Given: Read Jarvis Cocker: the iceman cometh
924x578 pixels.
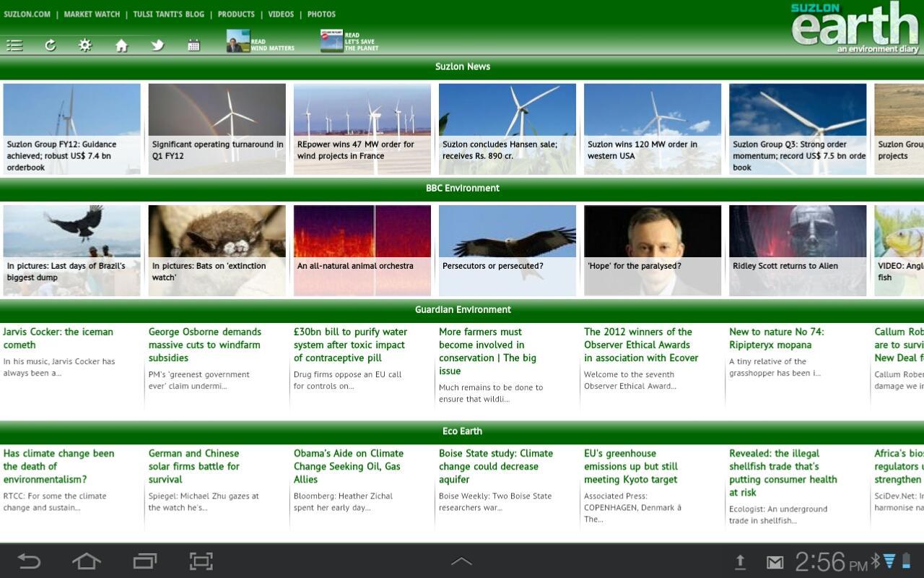Looking at the screenshot, I should [x=58, y=338].
